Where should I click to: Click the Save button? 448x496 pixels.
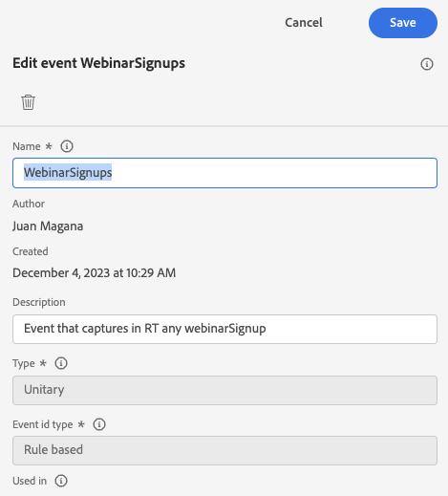click(x=403, y=23)
